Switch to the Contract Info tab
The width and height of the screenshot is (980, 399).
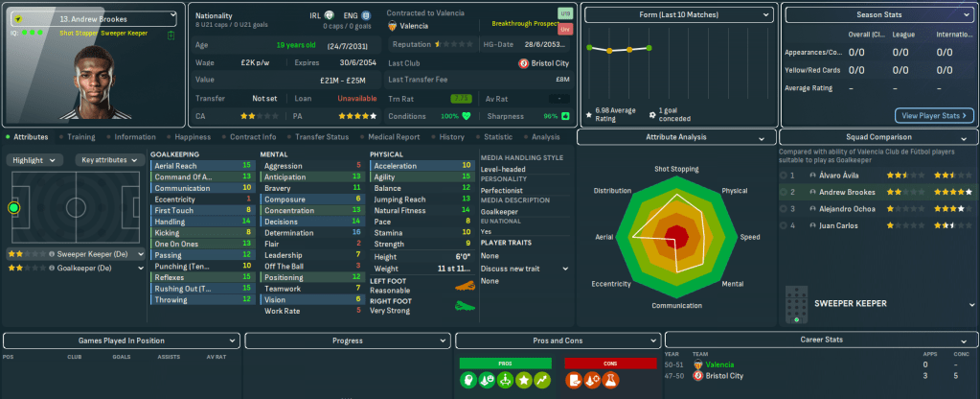pyautogui.click(x=253, y=137)
